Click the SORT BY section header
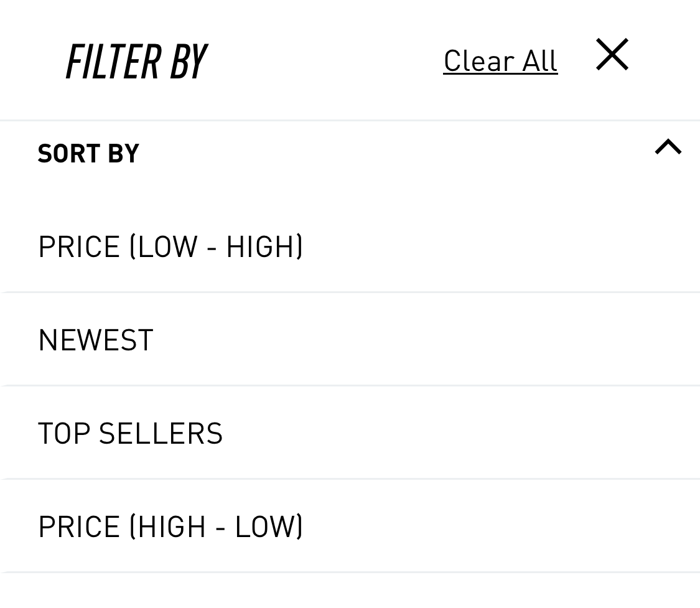Image resolution: width=700 pixels, height=608 pixels. coord(88,153)
